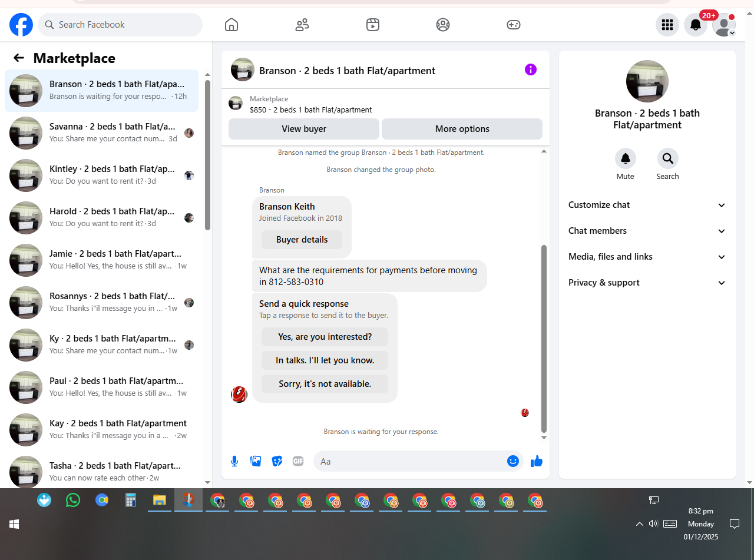Send quick response 'Yes, are you interested?'
This screenshot has width=754, height=560.
coord(325,337)
